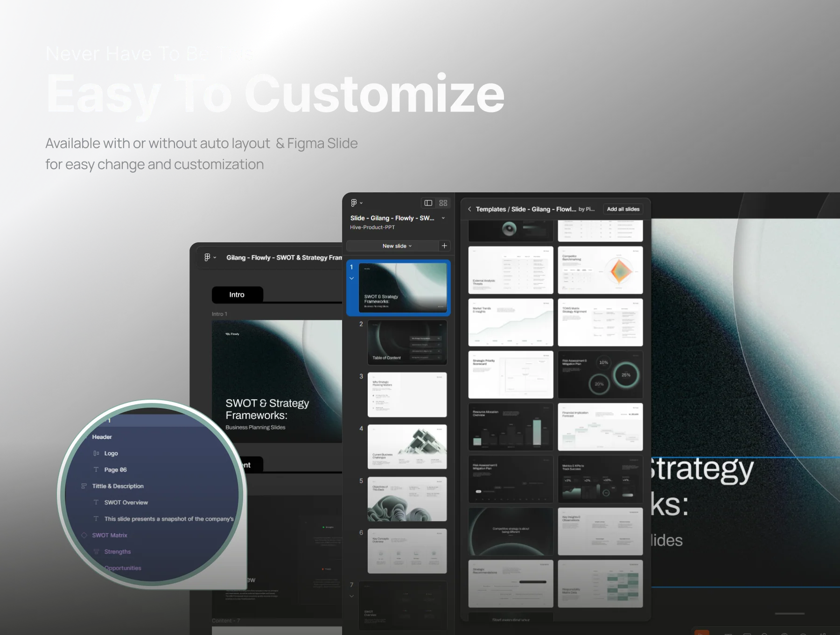
Task: Pick External Analysis Threats template slide
Action: pos(511,270)
